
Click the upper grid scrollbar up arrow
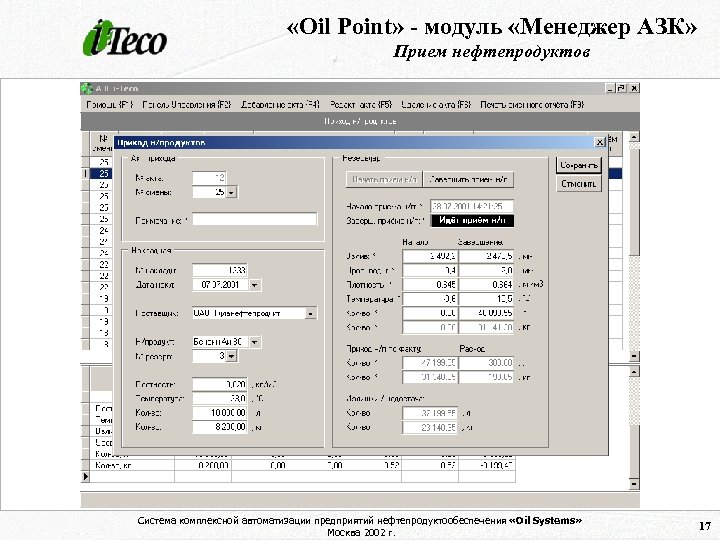click(634, 137)
